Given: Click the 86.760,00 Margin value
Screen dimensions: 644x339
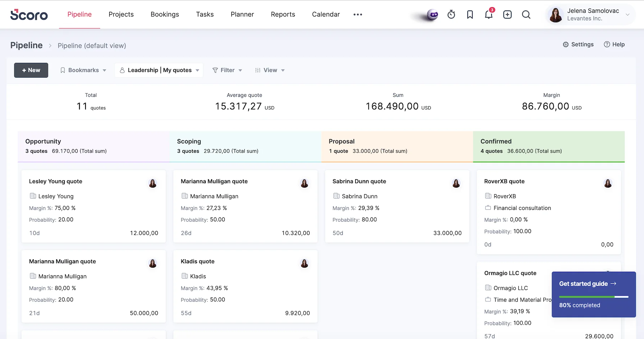Looking at the screenshot, I should point(546,106).
